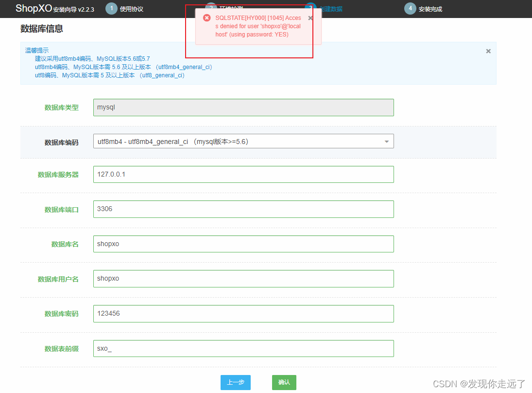532x393 pixels.
Task: Click the 数据库信息 heading
Action: (42, 29)
